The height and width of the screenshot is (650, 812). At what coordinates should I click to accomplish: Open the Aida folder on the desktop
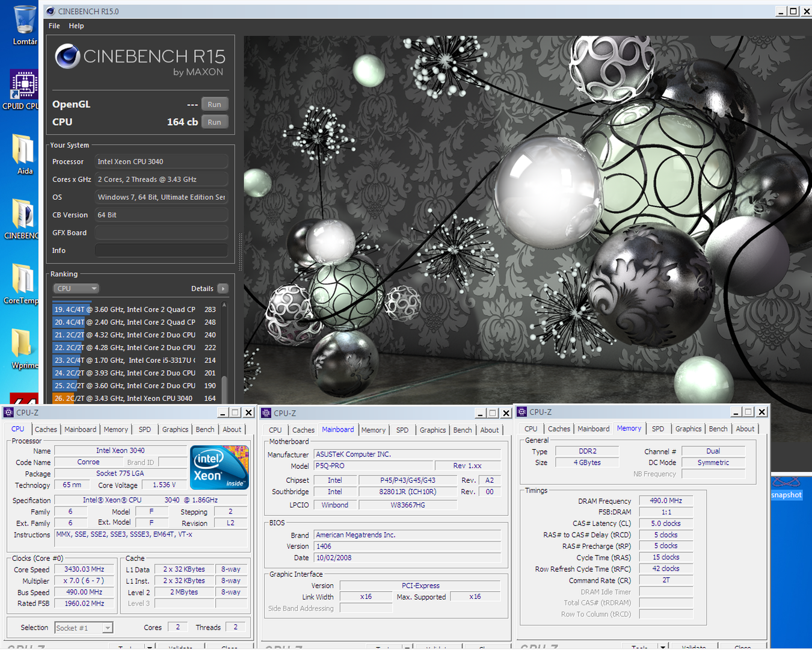click(24, 155)
